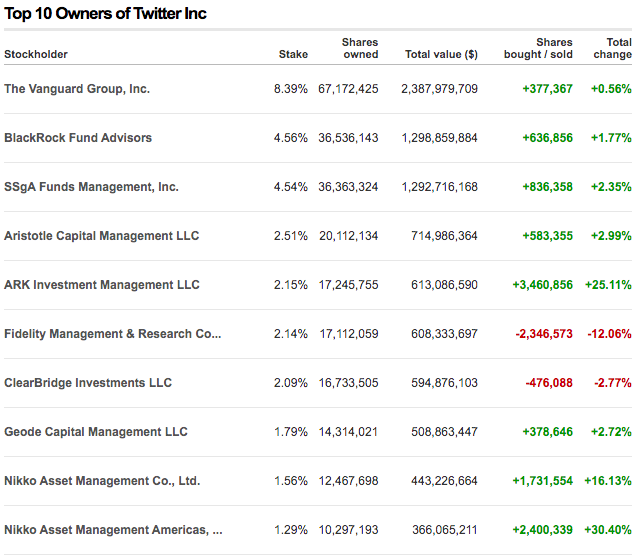Select ARK's +25.11% total change value
642x560 pixels.
pos(610,285)
